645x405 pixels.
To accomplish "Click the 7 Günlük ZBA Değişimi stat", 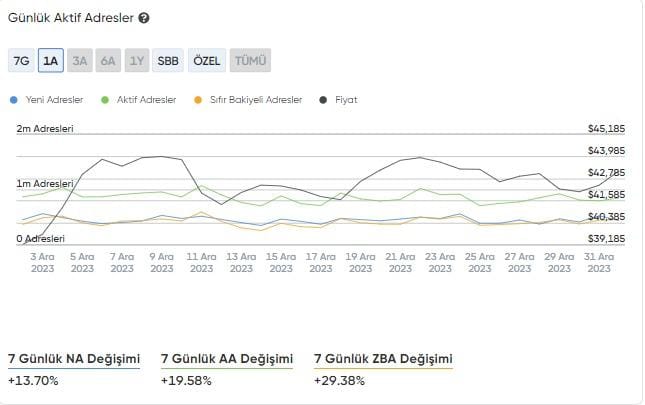I will [x=383, y=359].
